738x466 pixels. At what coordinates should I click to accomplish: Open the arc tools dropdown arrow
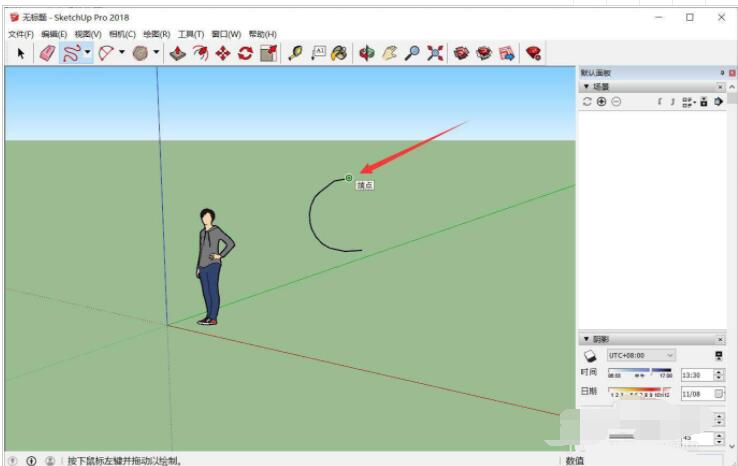(x=122, y=52)
